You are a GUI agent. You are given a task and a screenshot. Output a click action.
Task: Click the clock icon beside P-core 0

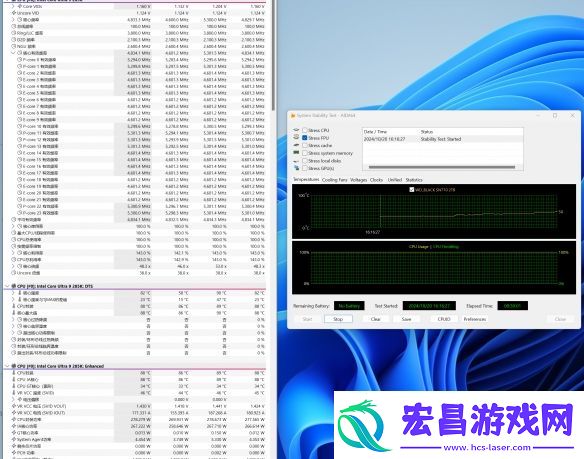pyautogui.click(x=19, y=60)
